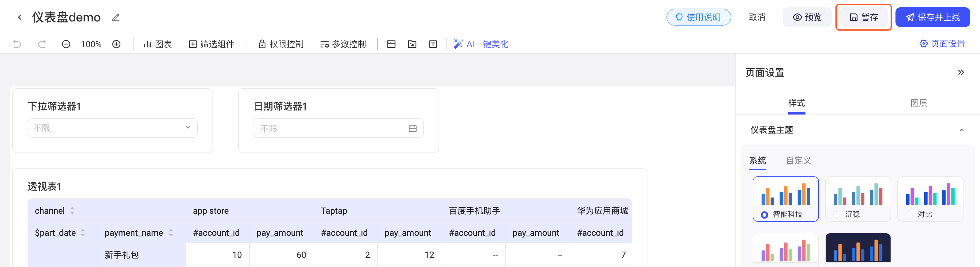Click the calendar icon in date filter
This screenshot has height=267, width=980.
pyautogui.click(x=413, y=129)
